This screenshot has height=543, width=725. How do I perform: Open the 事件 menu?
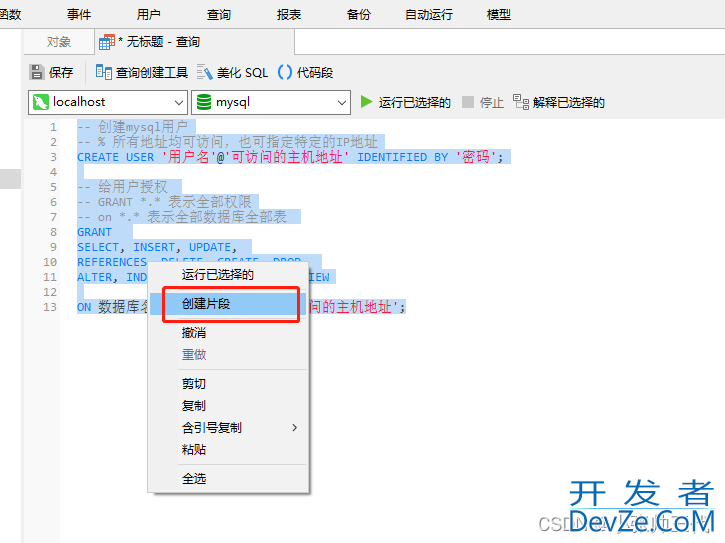[79, 15]
